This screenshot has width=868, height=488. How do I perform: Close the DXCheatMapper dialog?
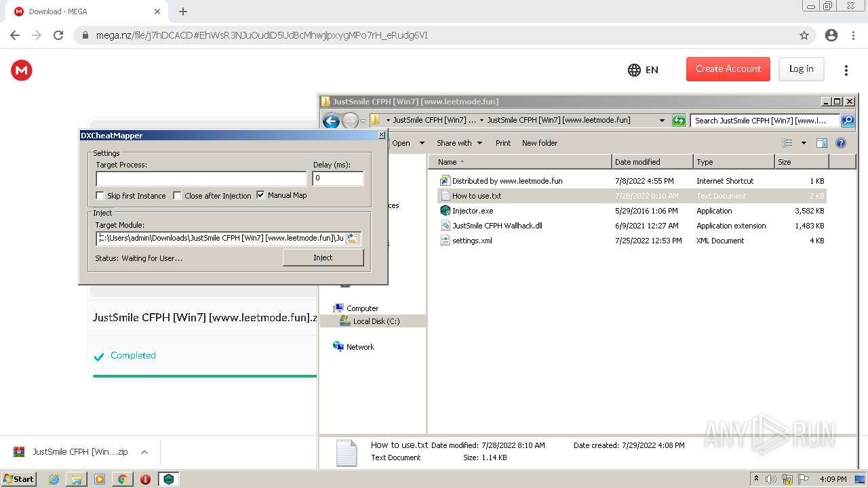[x=381, y=136]
